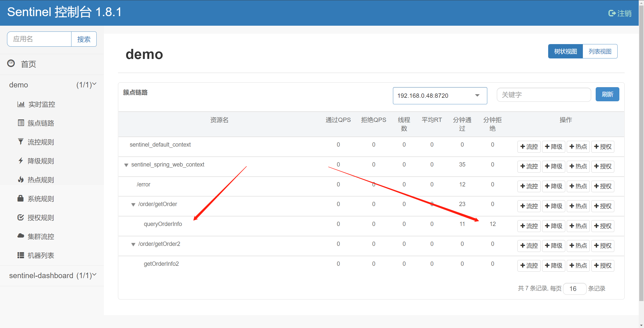Collapse sentinel_spring_web_context tree node
This screenshot has width=644, height=328.
(x=126, y=165)
